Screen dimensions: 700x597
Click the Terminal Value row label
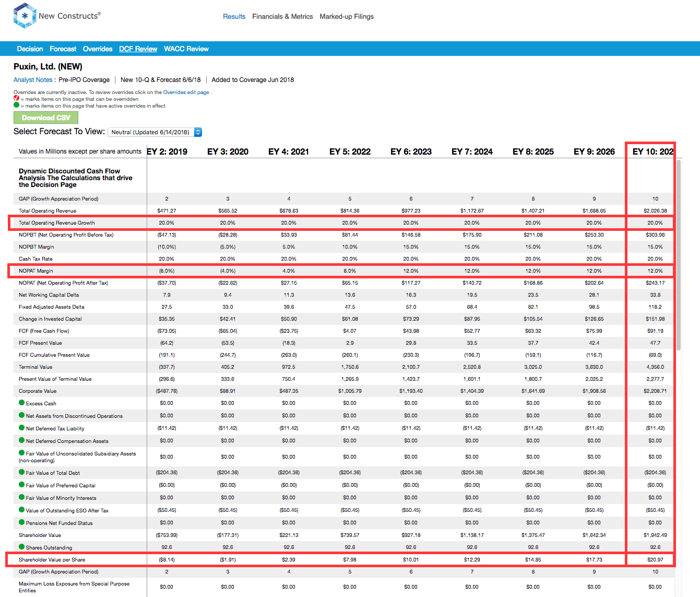[x=35, y=367]
